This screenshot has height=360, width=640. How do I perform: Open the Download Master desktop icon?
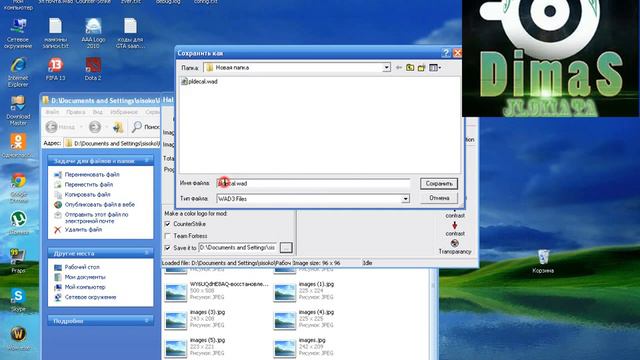point(18,110)
